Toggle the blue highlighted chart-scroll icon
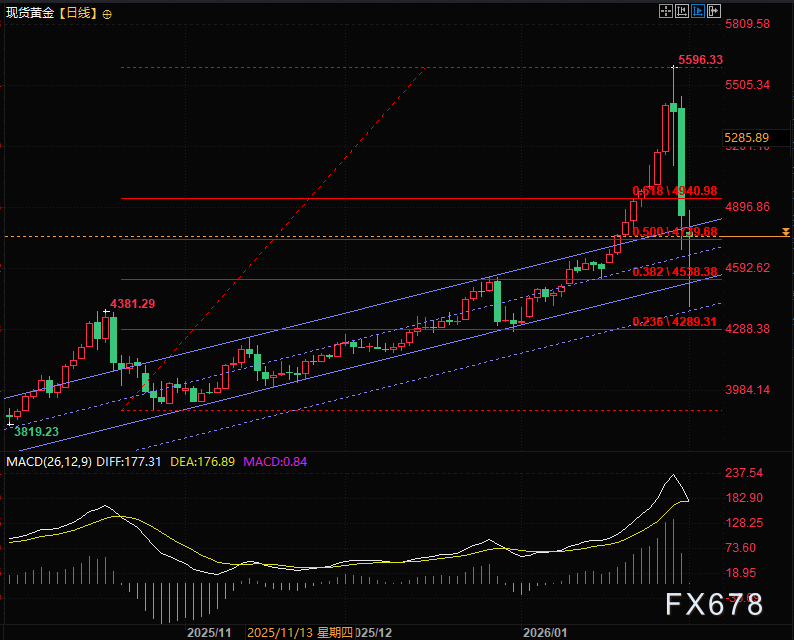 tap(699, 11)
